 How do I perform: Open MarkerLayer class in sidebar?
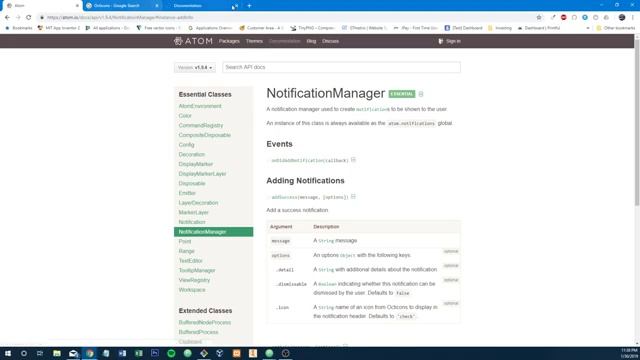(193, 213)
